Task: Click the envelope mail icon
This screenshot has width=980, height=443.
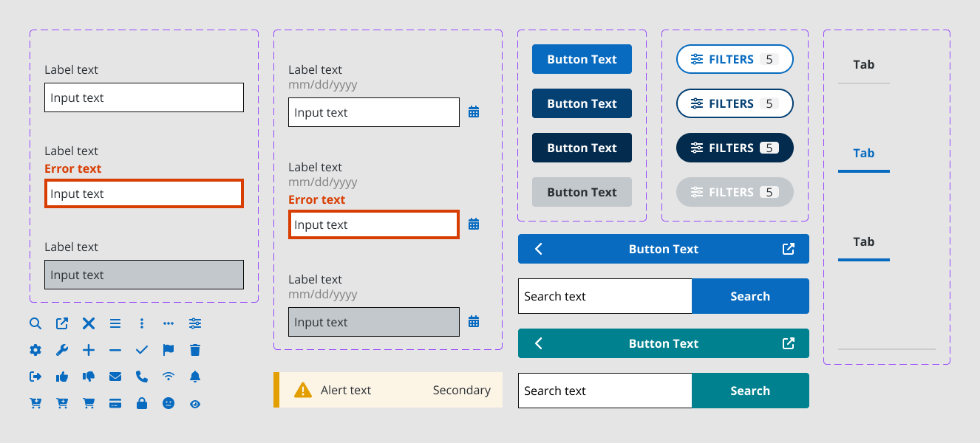Action: [x=115, y=377]
